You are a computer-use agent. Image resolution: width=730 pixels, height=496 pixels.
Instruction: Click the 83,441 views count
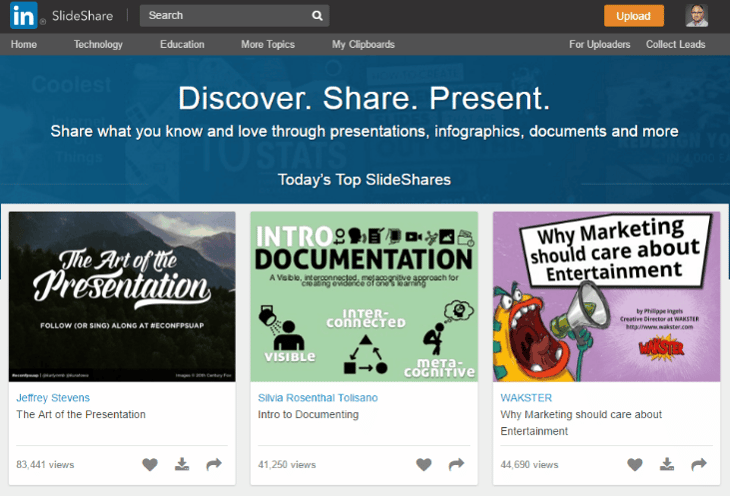click(x=45, y=465)
